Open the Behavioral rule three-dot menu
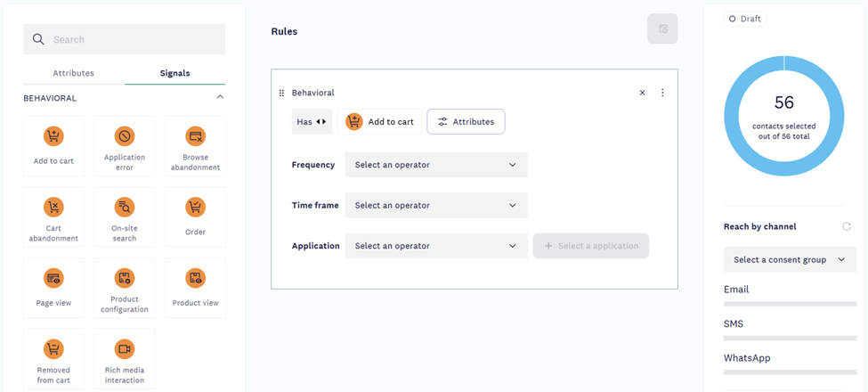Image resolution: width=868 pixels, height=392 pixels. (x=662, y=93)
